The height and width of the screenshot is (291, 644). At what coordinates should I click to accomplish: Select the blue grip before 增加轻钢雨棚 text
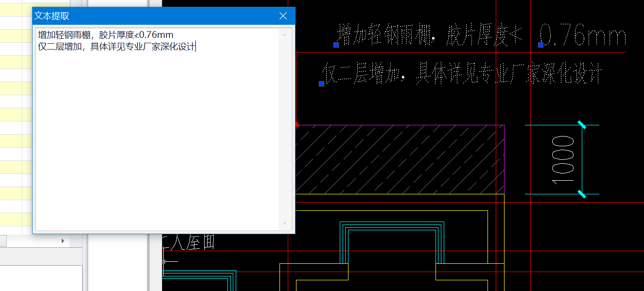tap(336, 45)
